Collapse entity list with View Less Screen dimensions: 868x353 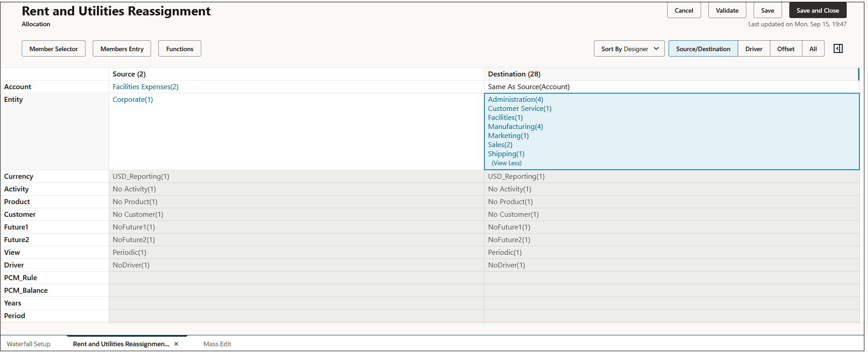coord(507,163)
